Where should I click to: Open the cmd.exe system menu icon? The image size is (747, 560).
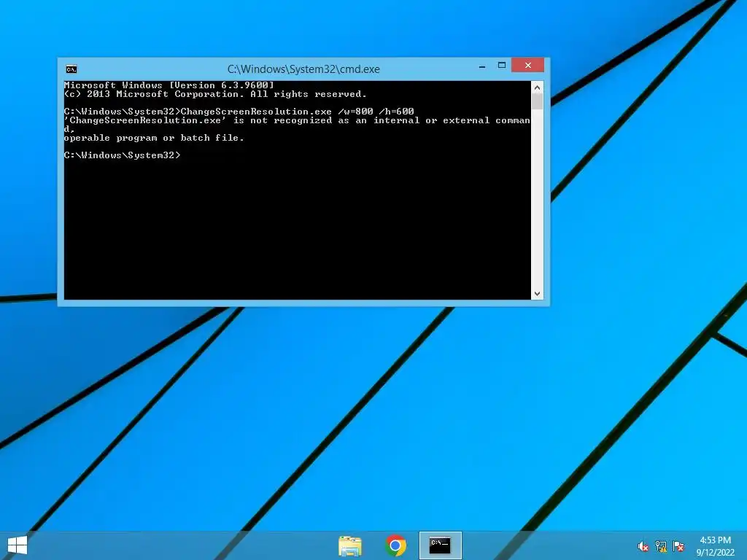(71, 69)
